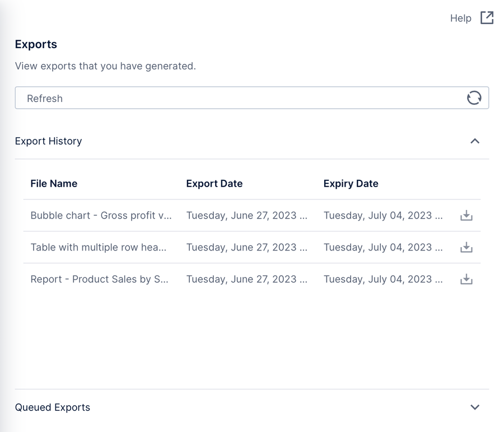
Task: Click the Queued Exports section title
Action: click(52, 407)
